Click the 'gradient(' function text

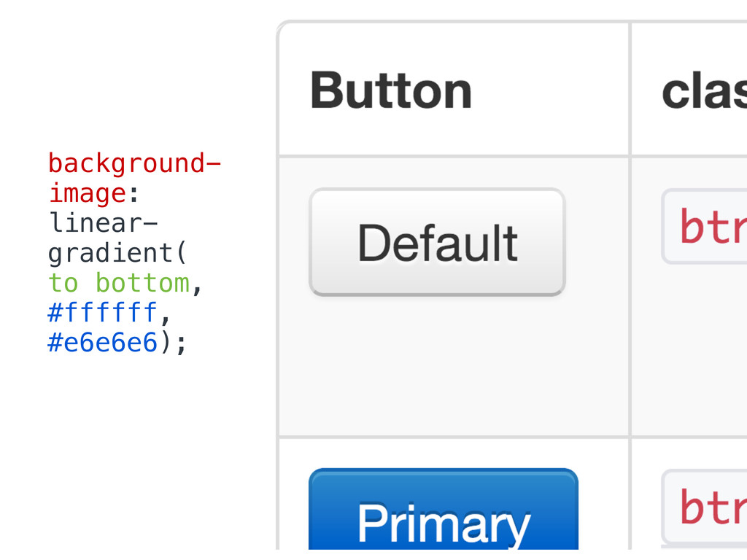[118, 253]
